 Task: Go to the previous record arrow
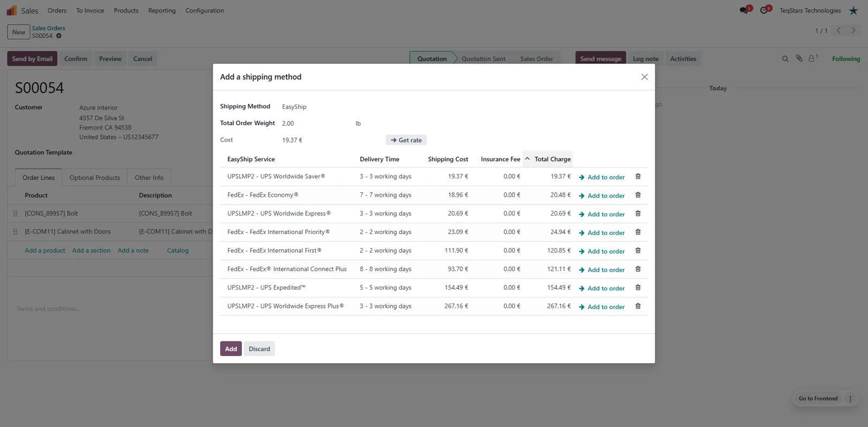839,31
